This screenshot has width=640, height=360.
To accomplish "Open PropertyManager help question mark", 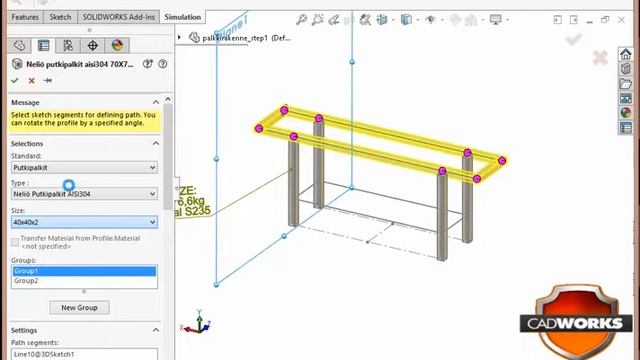I will point(163,64).
